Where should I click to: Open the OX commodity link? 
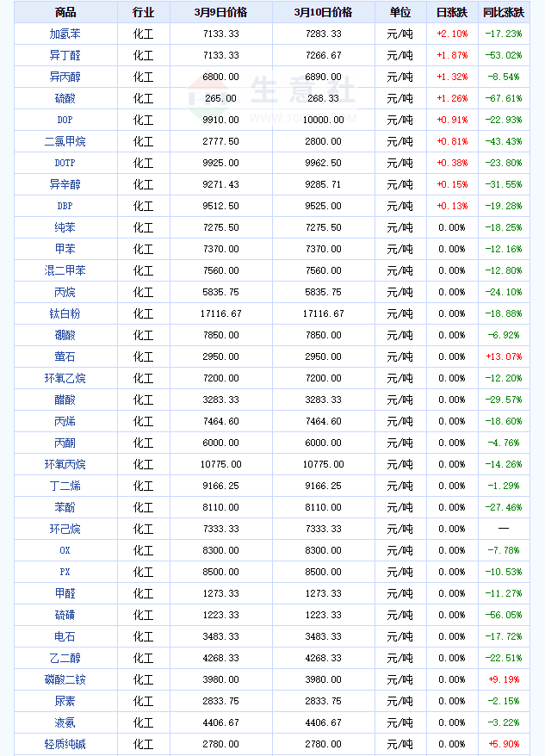(x=65, y=550)
